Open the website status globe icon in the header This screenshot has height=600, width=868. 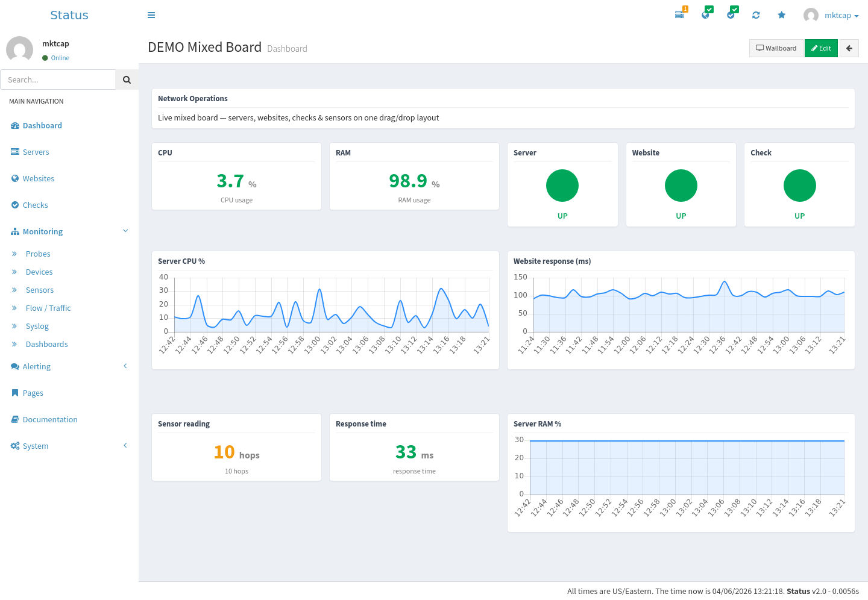(x=706, y=14)
